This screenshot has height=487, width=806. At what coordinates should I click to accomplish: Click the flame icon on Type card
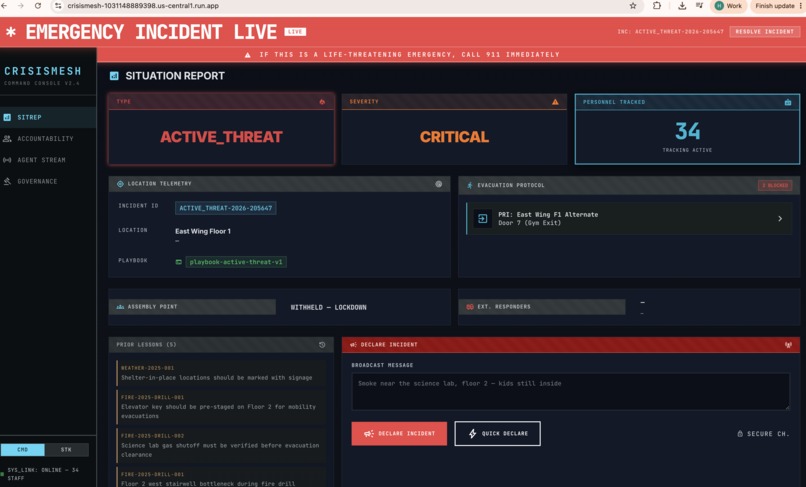[x=322, y=102]
